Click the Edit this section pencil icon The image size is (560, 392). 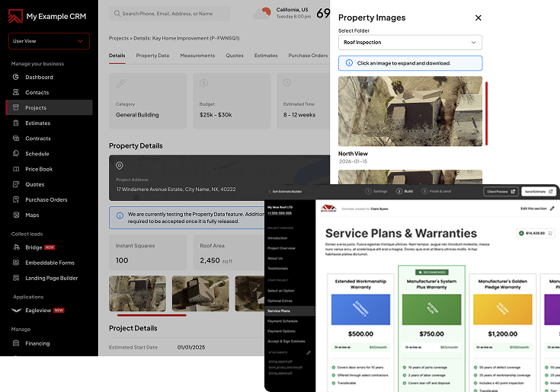point(552,209)
